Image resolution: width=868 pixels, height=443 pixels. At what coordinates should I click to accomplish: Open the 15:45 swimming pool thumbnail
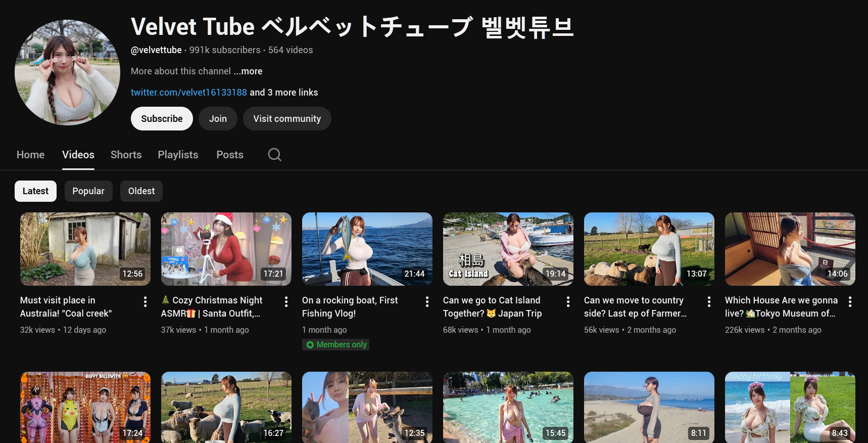[x=508, y=408]
